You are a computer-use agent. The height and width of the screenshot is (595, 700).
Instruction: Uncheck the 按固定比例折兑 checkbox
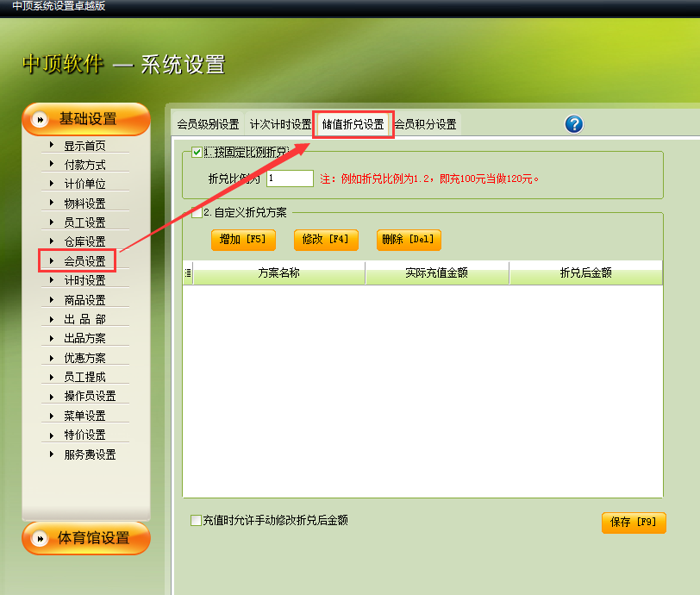click(x=197, y=152)
